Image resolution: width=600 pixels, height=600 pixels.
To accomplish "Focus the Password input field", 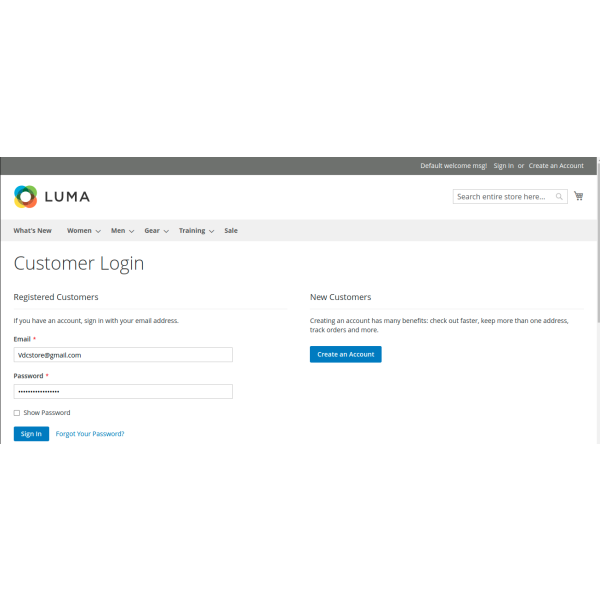I will (123, 391).
